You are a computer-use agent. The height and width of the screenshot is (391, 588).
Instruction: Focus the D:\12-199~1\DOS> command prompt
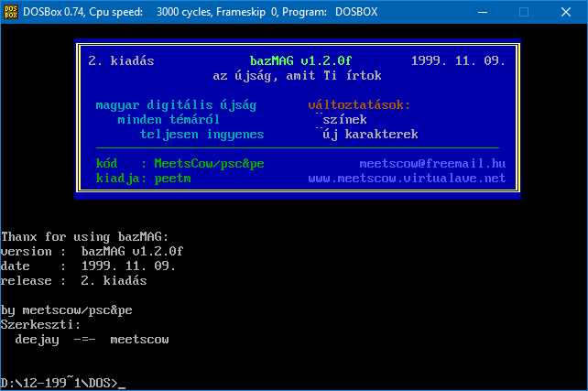pos(62,383)
